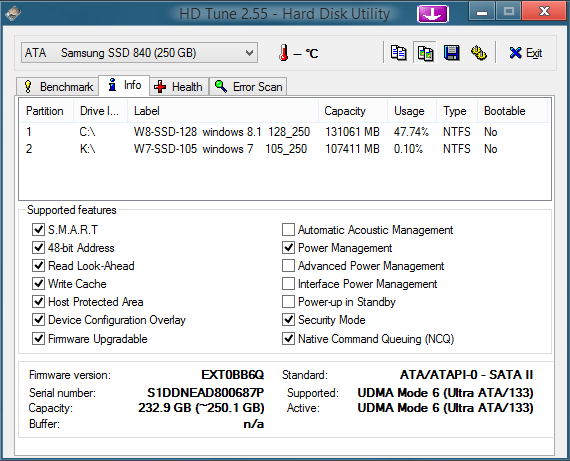The height and width of the screenshot is (461, 570).
Task: Select partition 1 row for C:\ drive
Action: click(284, 132)
